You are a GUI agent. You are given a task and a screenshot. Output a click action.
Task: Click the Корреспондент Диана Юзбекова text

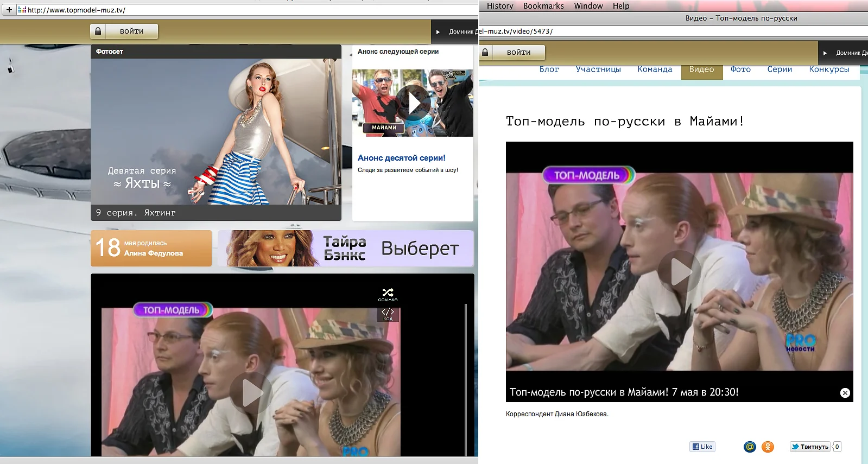(x=557, y=414)
